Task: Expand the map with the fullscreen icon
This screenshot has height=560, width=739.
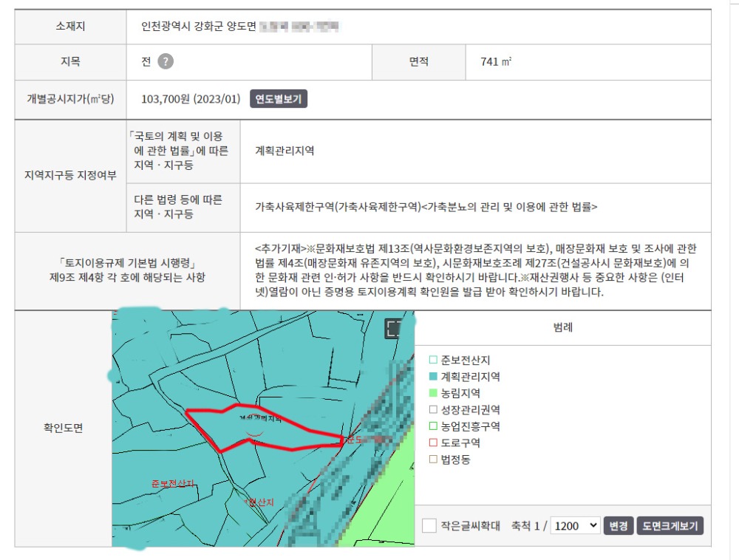Action: [x=395, y=329]
